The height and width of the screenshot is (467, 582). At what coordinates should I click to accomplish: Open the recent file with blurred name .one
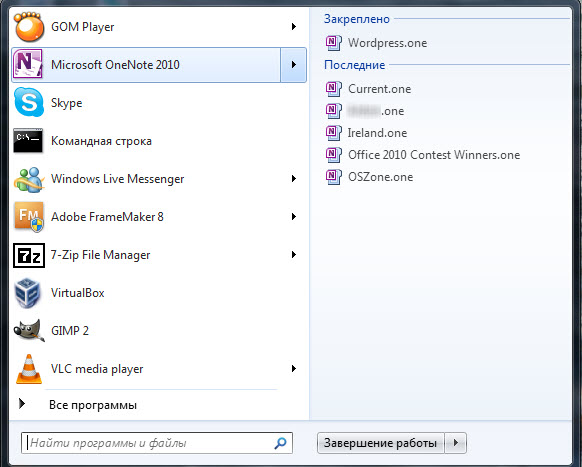point(376,111)
